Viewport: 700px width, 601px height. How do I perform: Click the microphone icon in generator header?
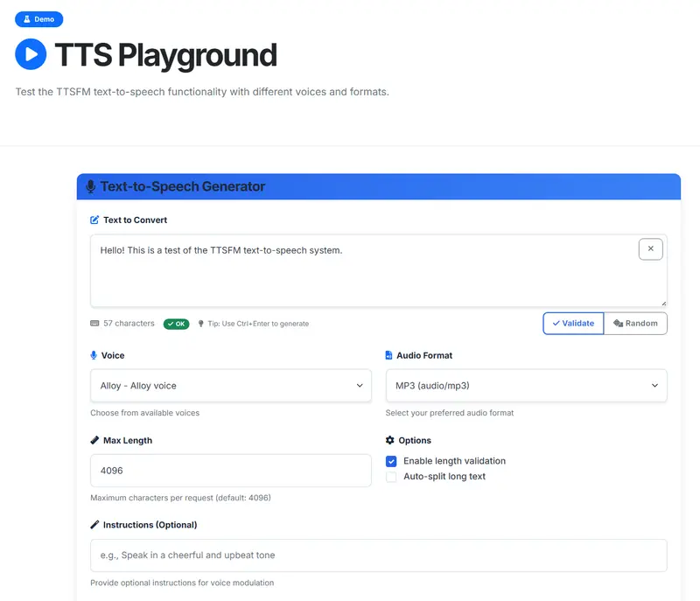tap(90, 186)
